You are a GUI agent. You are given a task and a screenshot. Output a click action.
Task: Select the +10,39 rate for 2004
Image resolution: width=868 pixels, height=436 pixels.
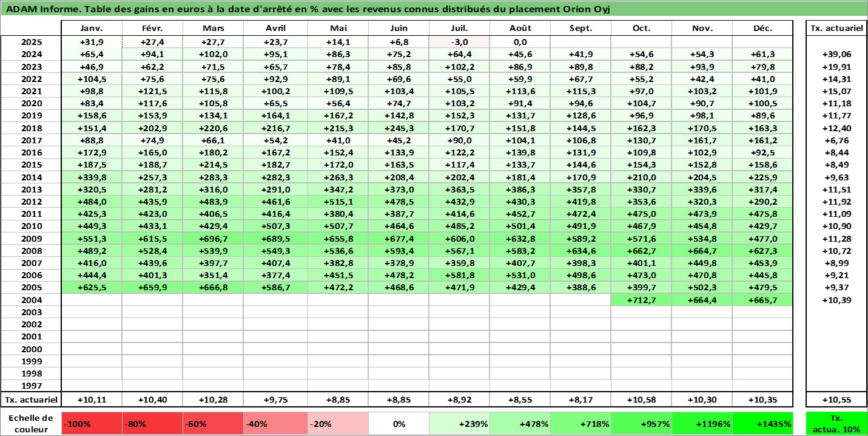tap(836, 300)
